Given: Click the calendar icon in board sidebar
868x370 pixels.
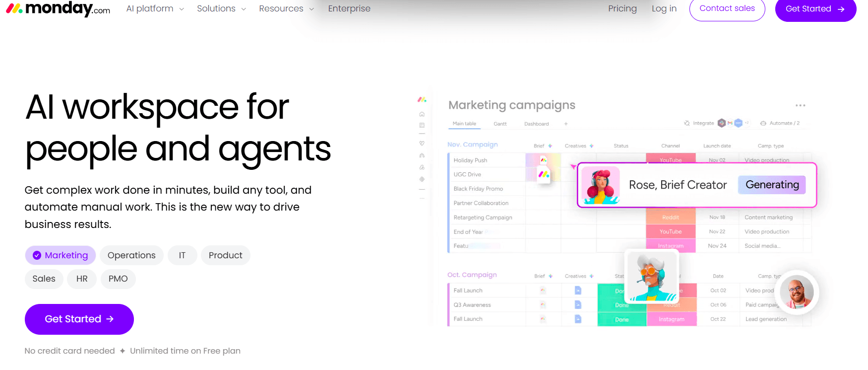Looking at the screenshot, I should tap(422, 126).
